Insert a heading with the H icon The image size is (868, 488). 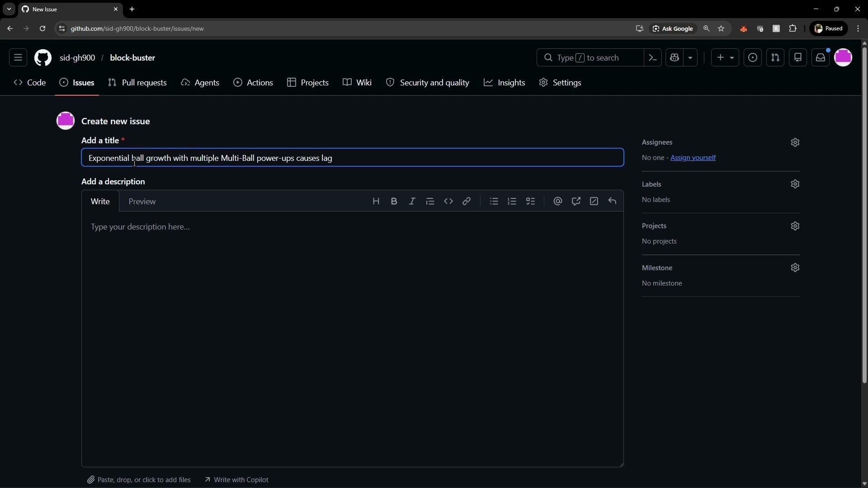tap(376, 202)
